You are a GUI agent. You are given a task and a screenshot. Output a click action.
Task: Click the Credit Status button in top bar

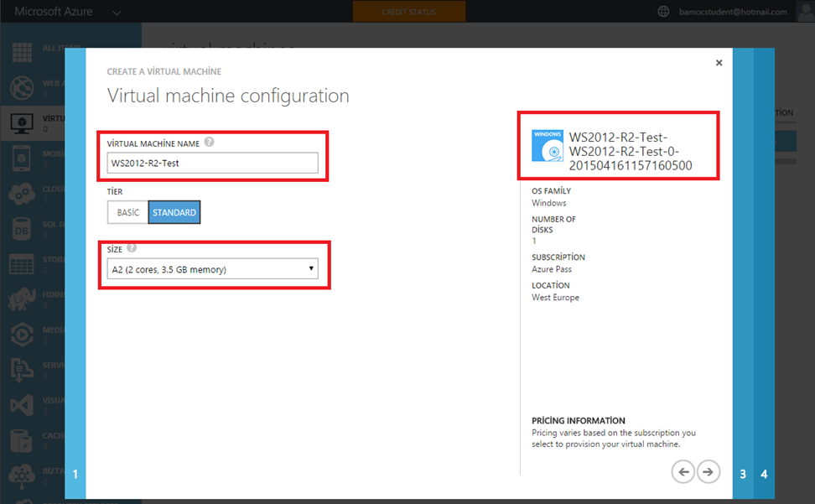(409, 12)
